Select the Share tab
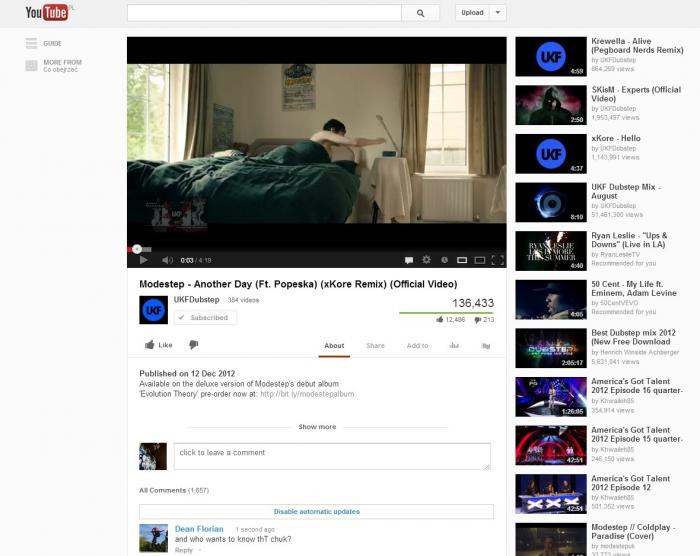 [375, 346]
